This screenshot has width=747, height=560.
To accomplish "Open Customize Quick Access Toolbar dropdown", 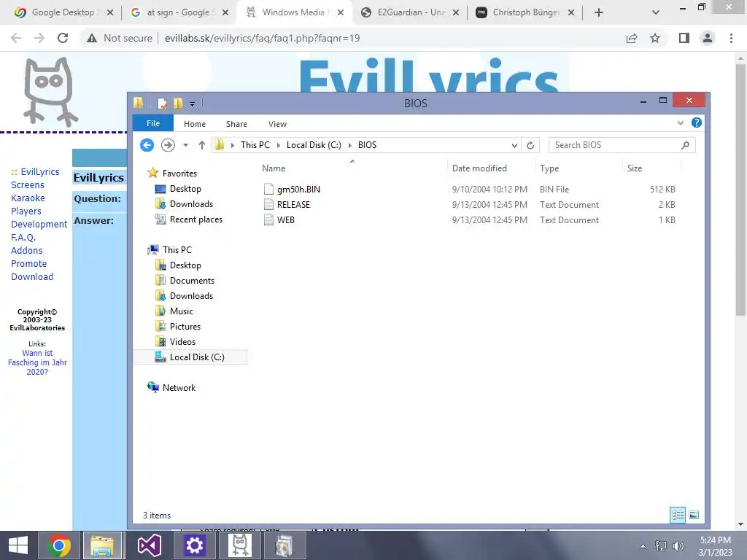I will click(x=192, y=104).
